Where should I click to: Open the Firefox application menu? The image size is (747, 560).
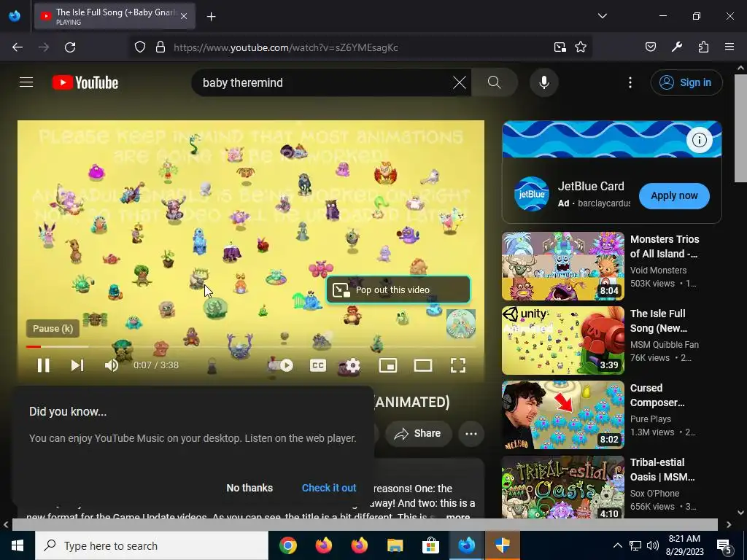pyautogui.click(x=729, y=47)
